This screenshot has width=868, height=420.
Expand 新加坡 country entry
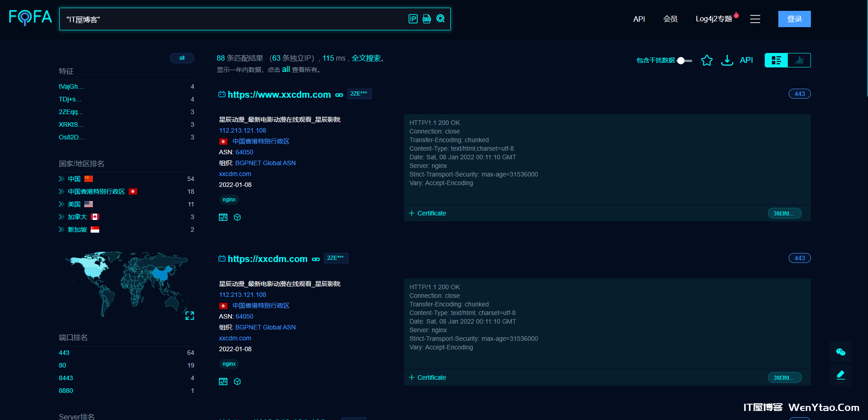point(62,229)
